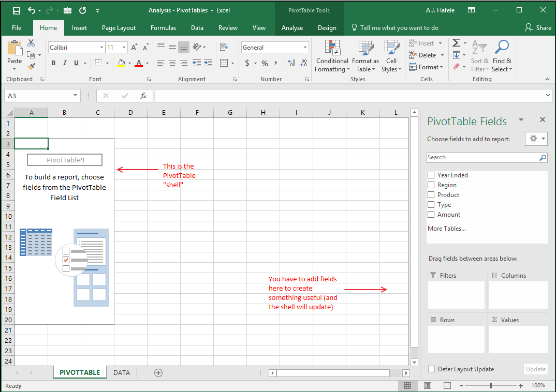Click the Fill Color yellow swatch button
This screenshot has height=392, width=556.
[x=121, y=64]
